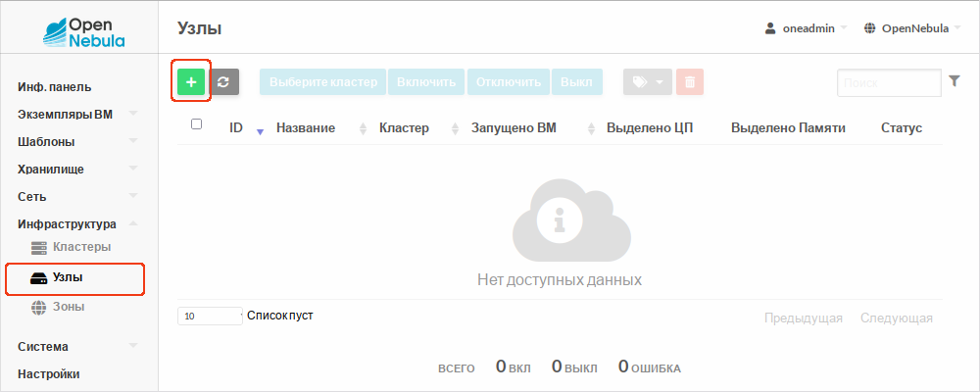Image resolution: width=980 pixels, height=392 pixels.
Task: Open the search filter funnel icon
Action: pos(955,82)
